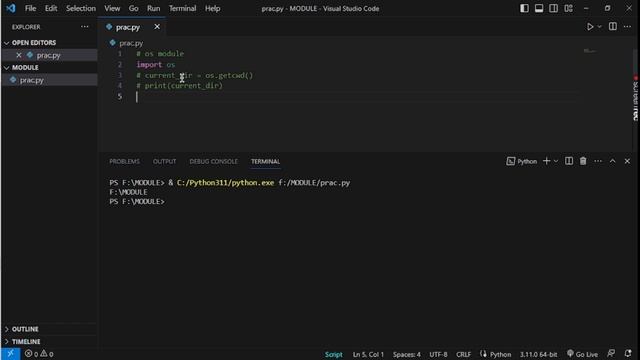Open the Help menu
Screen dimensions: 640x360
[x=213, y=8]
